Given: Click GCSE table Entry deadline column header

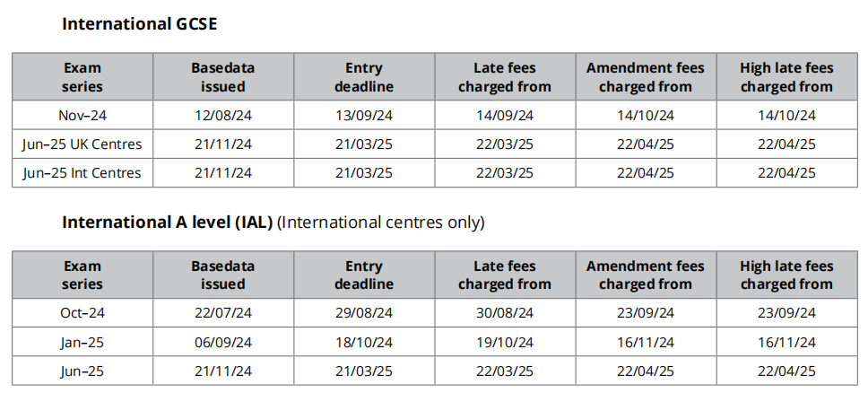Looking at the screenshot, I should [x=364, y=77].
